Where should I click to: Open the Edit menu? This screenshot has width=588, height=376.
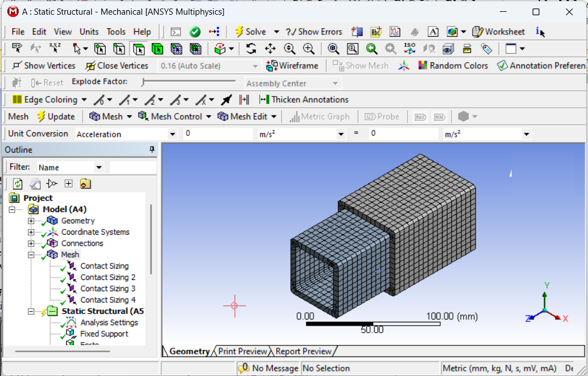tap(39, 32)
